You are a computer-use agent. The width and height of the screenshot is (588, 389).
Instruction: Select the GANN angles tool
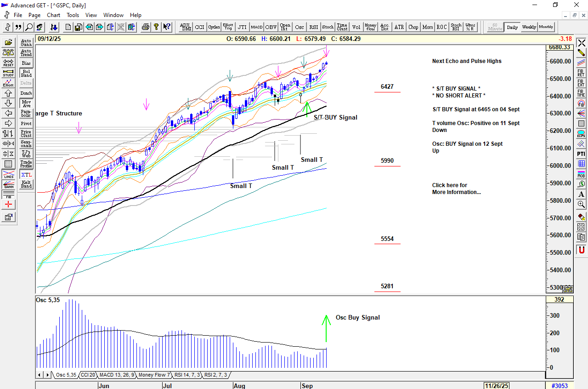pyautogui.click(x=8, y=185)
